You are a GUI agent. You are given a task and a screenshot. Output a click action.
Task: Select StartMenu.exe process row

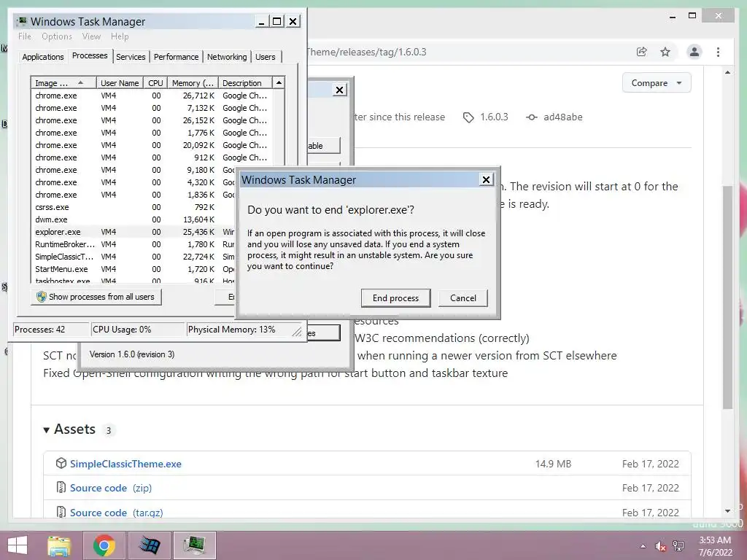pyautogui.click(x=133, y=269)
